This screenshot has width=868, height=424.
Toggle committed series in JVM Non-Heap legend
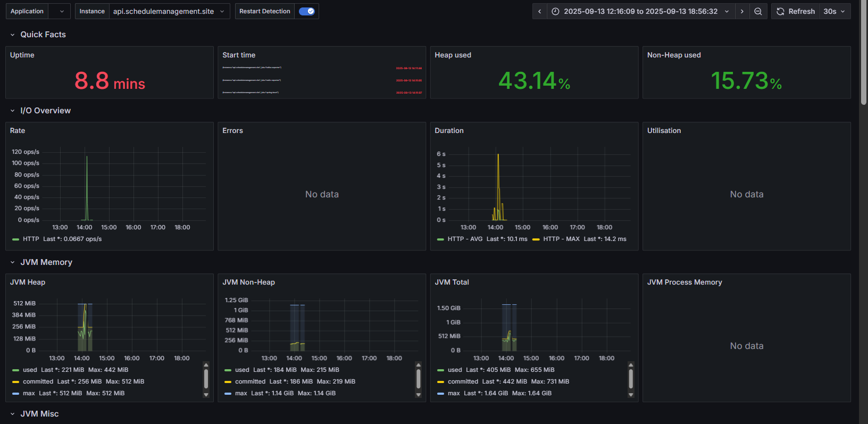(x=250, y=381)
